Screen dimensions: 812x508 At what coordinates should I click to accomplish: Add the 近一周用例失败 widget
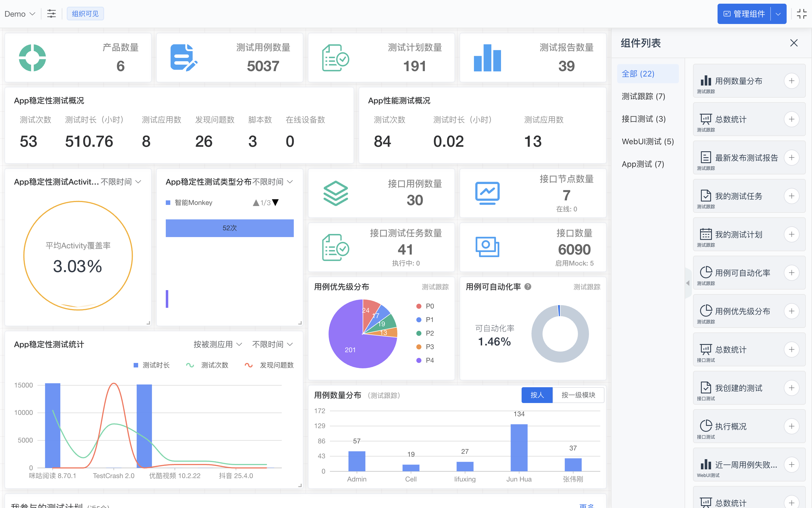(791, 465)
